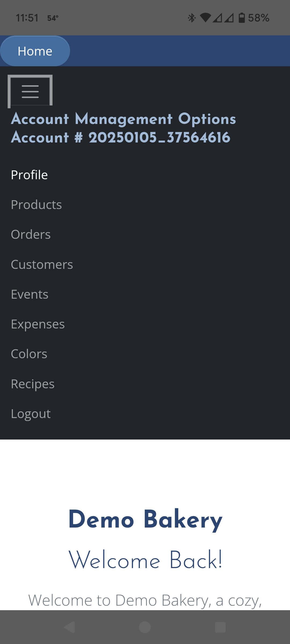Image resolution: width=290 pixels, height=644 pixels.
Task: Click the Account Management Options heading
Action: tap(124, 119)
